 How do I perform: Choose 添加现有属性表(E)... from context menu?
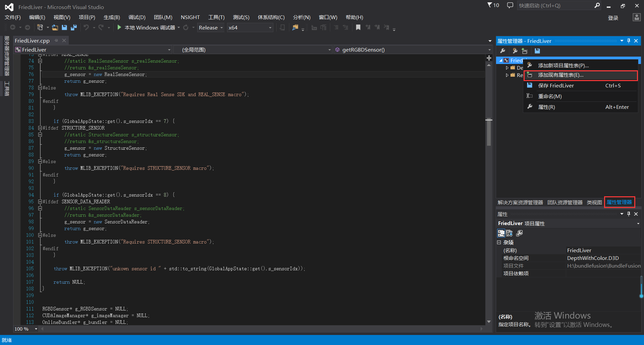pyautogui.click(x=581, y=75)
